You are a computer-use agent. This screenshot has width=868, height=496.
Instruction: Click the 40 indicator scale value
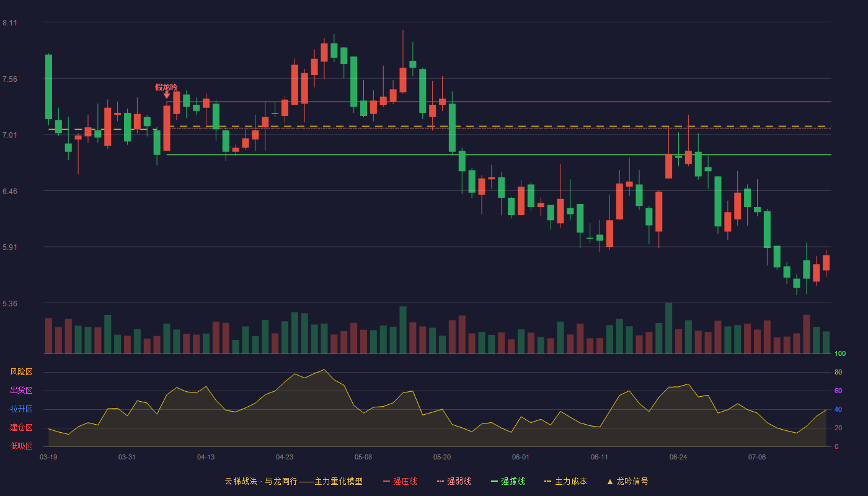tap(838, 409)
